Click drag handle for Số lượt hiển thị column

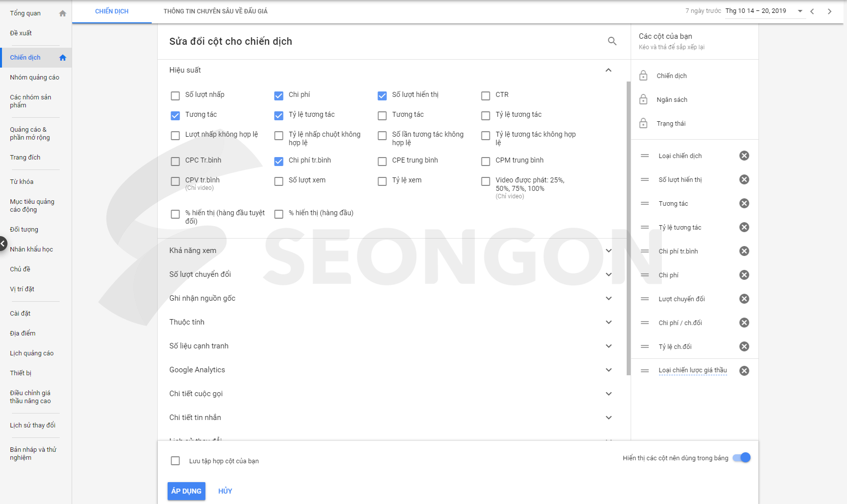pyautogui.click(x=645, y=179)
